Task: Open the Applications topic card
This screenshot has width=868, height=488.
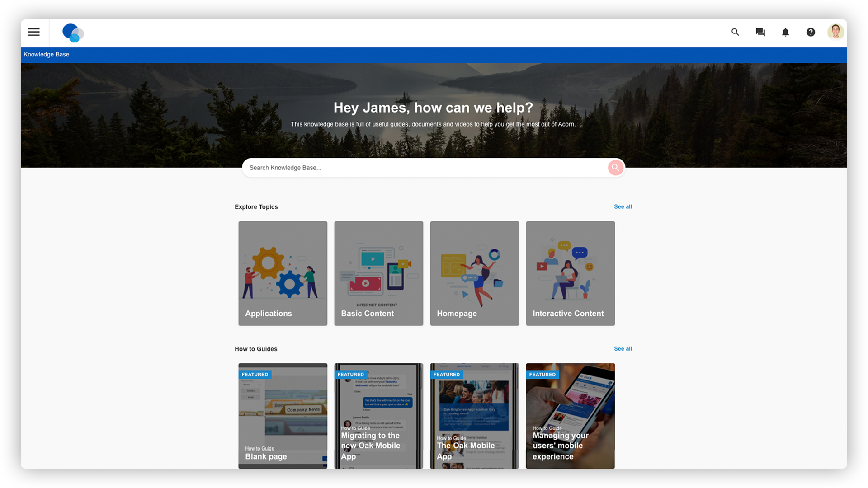Action: pos(283,273)
